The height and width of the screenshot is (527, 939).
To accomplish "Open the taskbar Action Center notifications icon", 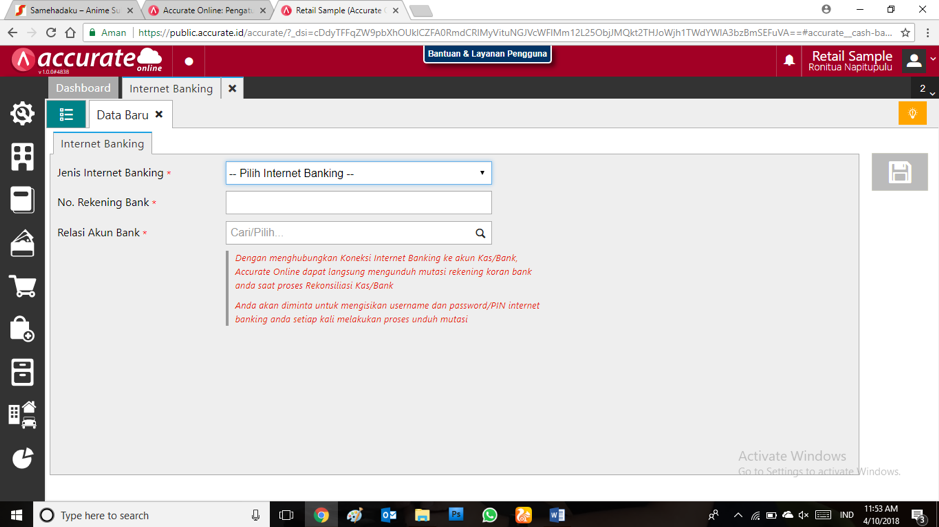I will point(919,516).
